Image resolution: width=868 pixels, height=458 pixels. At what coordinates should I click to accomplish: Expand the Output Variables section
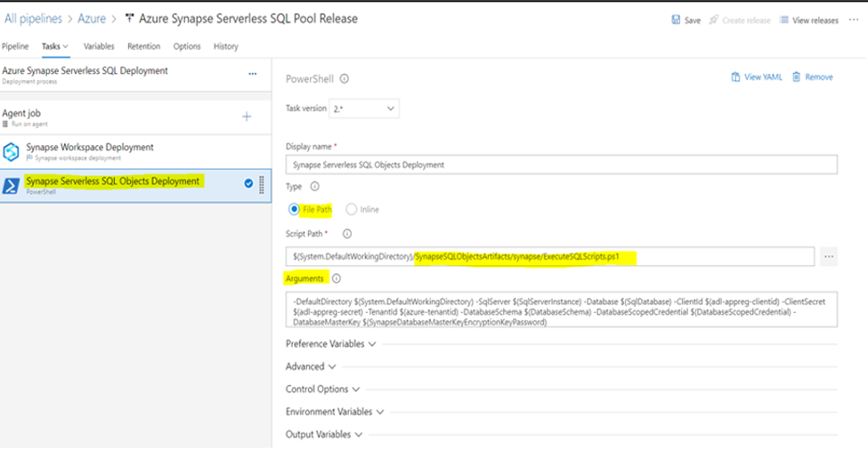[324, 434]
